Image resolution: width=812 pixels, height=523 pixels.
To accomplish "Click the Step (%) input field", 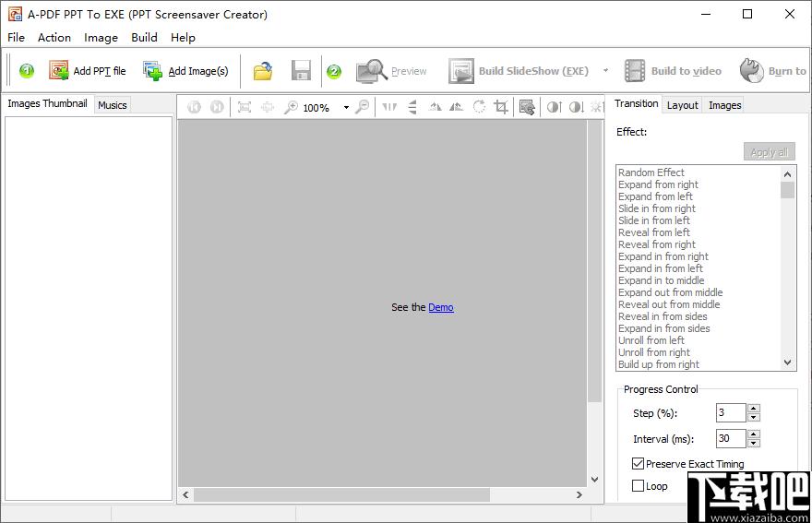I will [x=731, y=412].
